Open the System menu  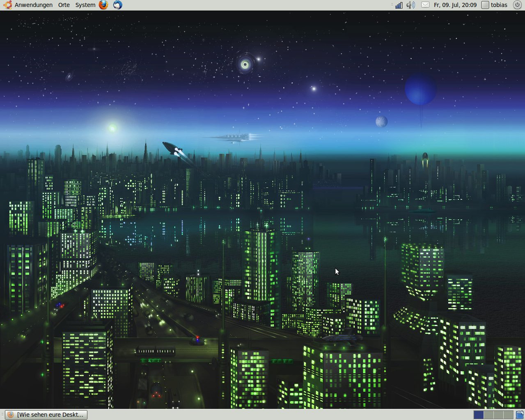(x=85, y=5)
